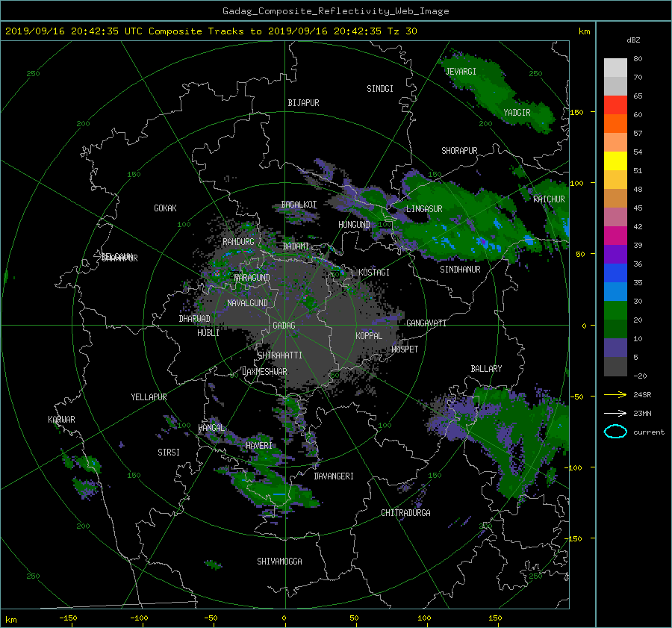Click the LINGASUR city label
Screen dimensions: 672x628
(x=424, y=209)
